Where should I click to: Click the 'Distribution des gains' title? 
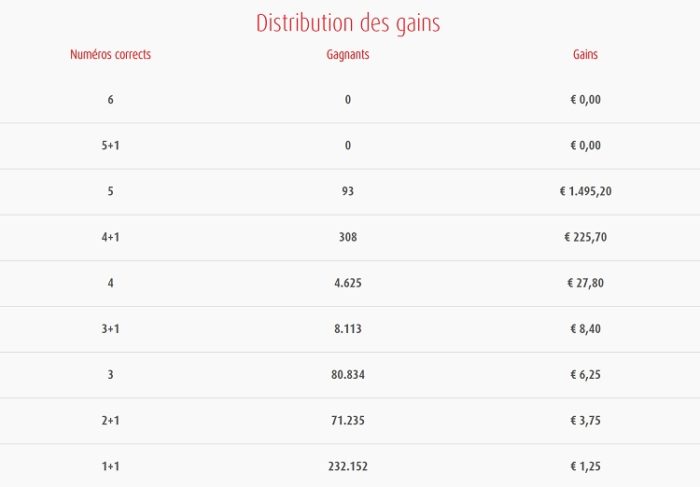click(348, 22)
